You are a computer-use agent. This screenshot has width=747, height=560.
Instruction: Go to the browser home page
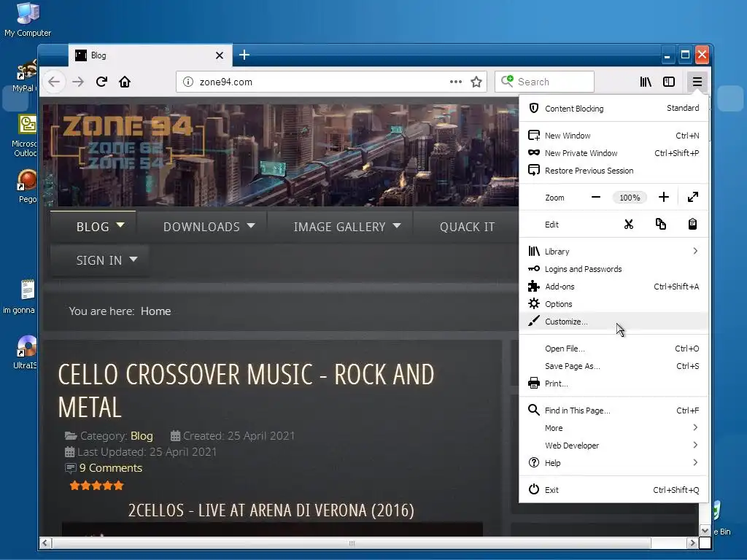click(125, 82)
